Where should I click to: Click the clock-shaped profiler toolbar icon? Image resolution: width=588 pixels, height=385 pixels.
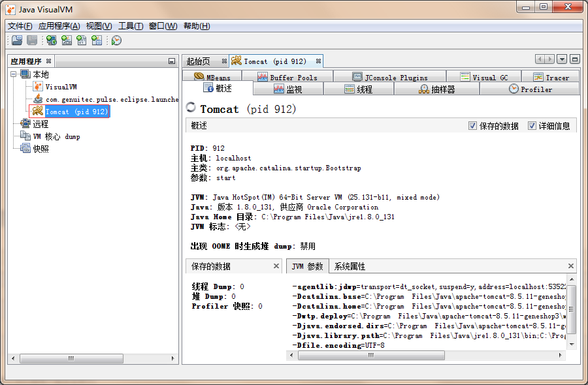[x=116, y=40]
